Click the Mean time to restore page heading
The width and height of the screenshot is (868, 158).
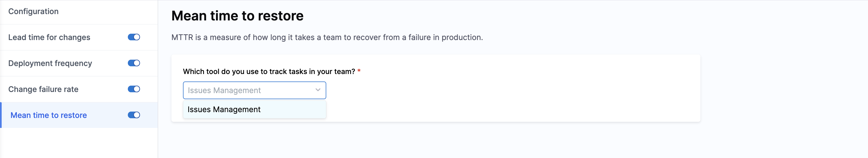point(237,16)
